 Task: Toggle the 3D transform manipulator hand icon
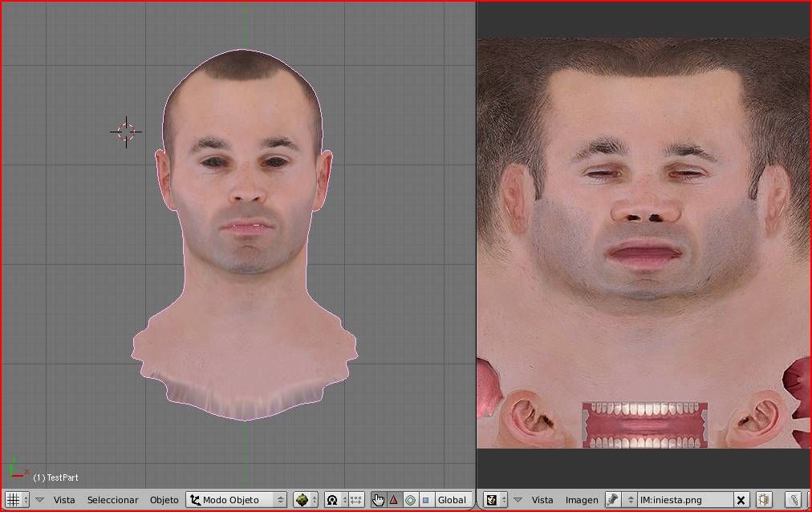(378, 500)
